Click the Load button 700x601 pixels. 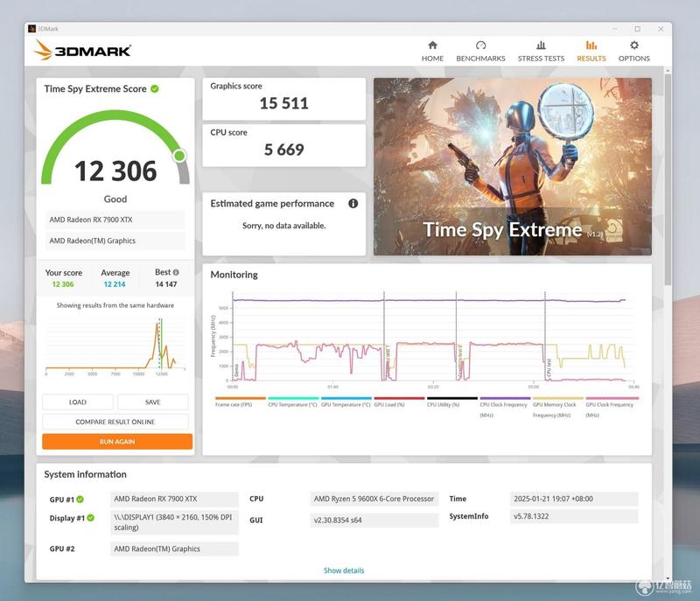tap(78, 402)
